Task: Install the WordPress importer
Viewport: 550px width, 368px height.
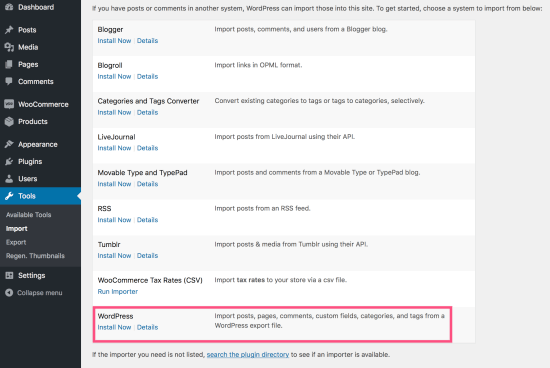Action: click(x=114, y=327)
